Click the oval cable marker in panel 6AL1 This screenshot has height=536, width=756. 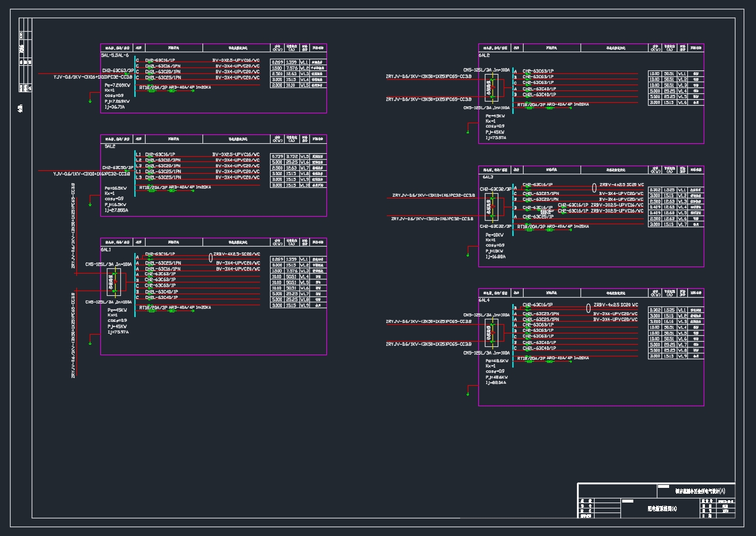(210, 257)
